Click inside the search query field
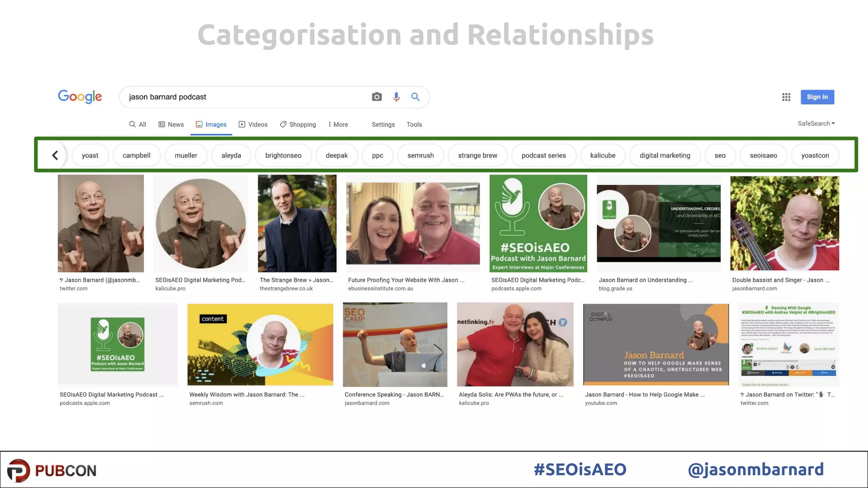Viewport: 868px width, 488px height. click(246, 97)
